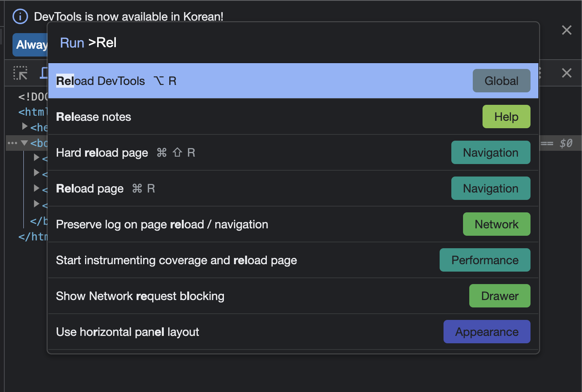Start instrumenting coverage and reload page
582x392 pixels.
[293, 260]
